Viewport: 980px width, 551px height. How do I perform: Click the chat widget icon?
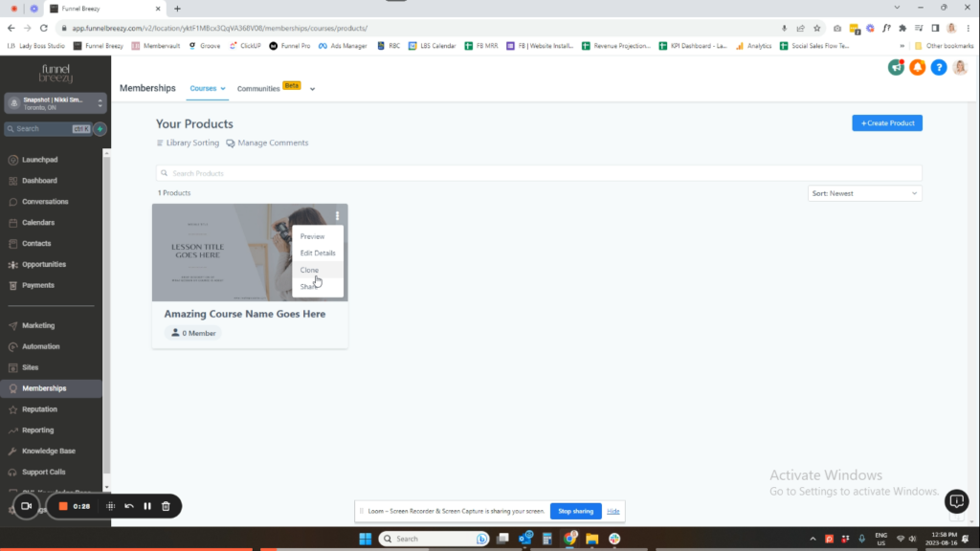coord(956,500)
